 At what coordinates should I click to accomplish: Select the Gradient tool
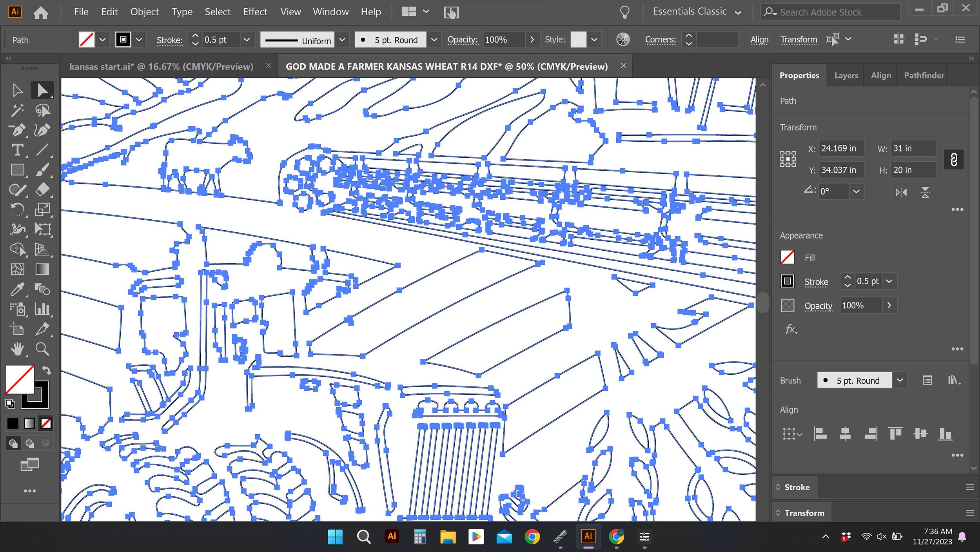pos(42,270)
